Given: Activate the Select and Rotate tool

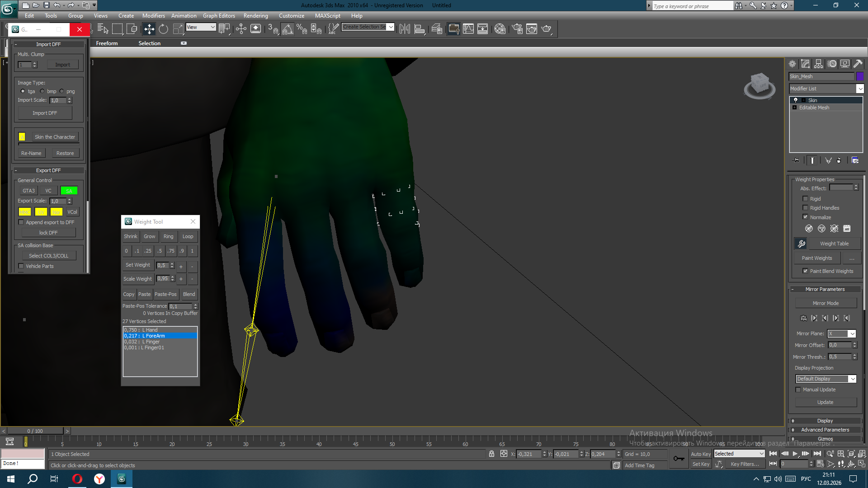Looking at the screenshot, I should pyautogui.click(x=163, y=29).
